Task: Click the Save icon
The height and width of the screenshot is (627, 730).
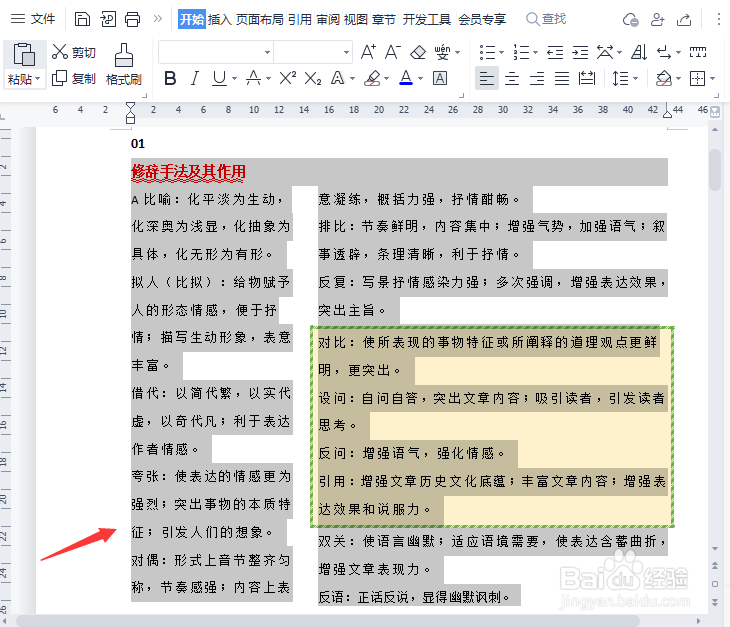Action: click(x=82, y=19)
